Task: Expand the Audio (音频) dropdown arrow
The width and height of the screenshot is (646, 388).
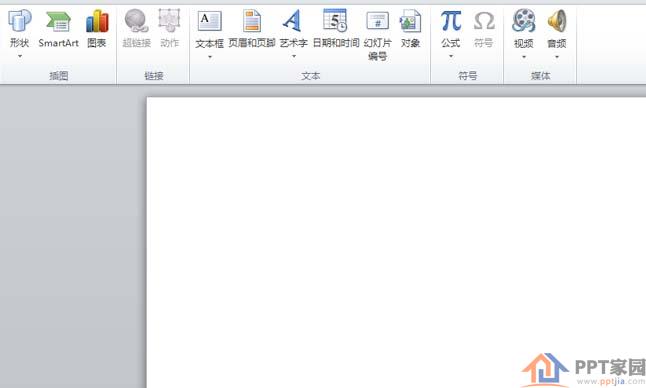Action: 557,57
